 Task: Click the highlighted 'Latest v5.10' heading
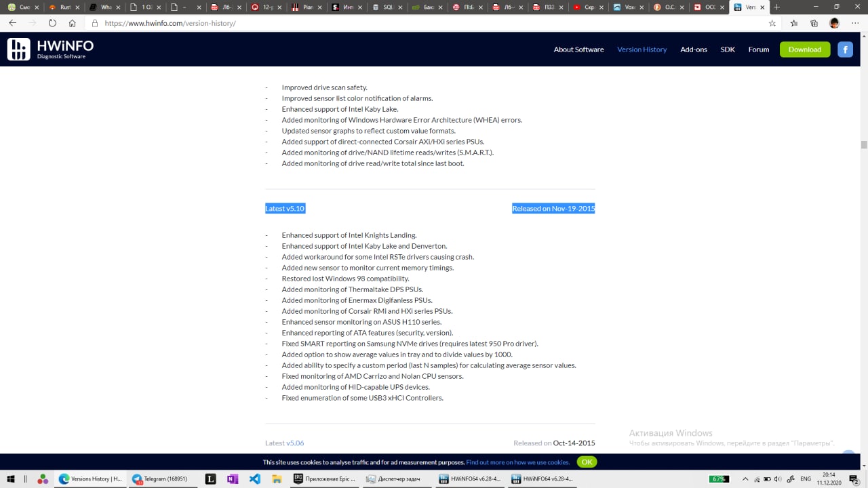pyautogui.click(x=285, y=209)
